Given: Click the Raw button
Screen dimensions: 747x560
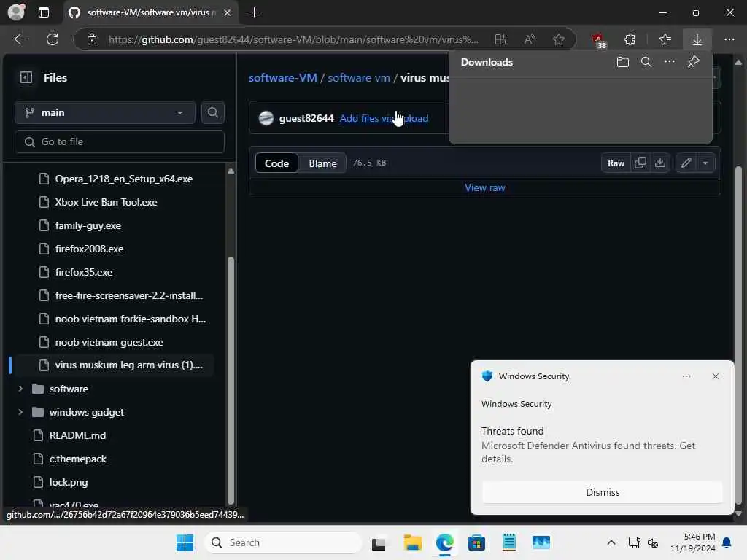Looking at the screenshot, I should coord(616,163).
